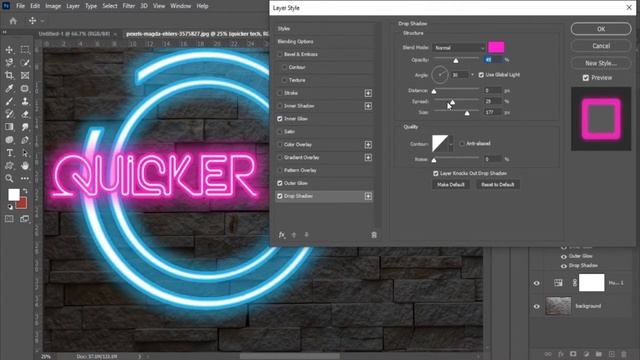Click the add layer mask icon in the Layers panel

tap(573, 354)
